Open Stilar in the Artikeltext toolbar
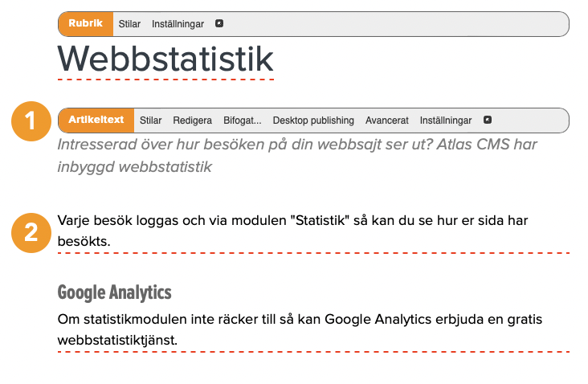 tap(150, 121)
